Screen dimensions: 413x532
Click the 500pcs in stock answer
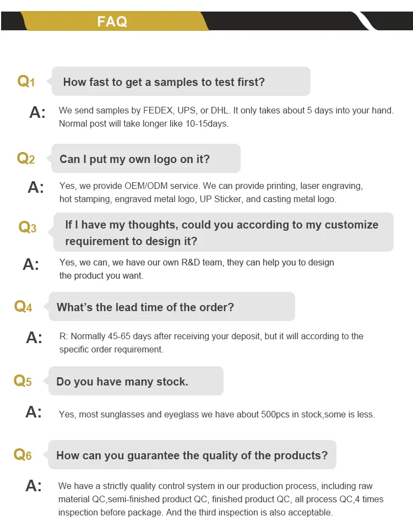216,414
